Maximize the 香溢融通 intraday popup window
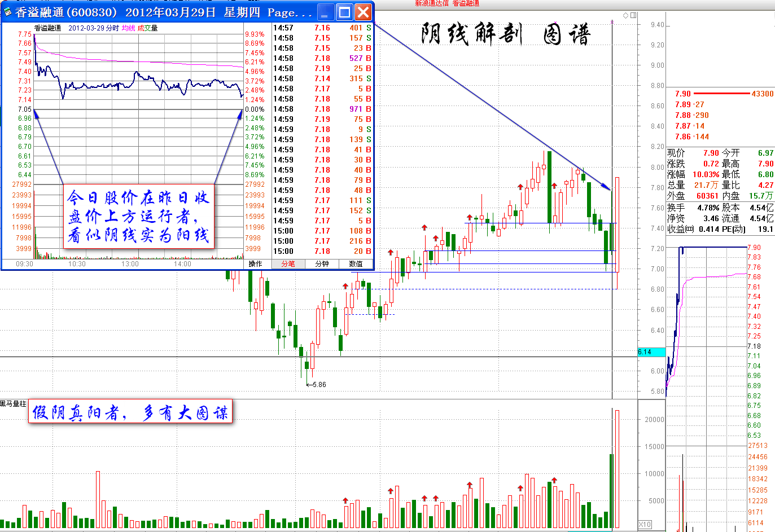Image resolution: width=775 pixels, height=532 pixels. click(345, 12)
